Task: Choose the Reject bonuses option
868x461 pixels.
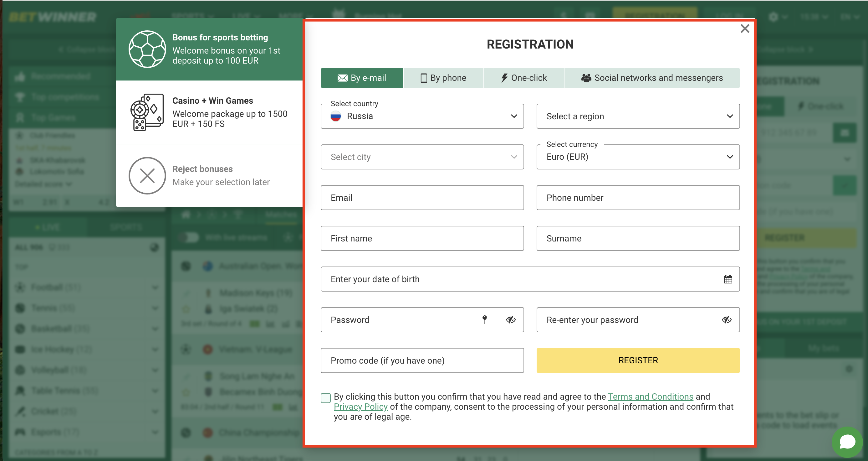Action: [209, 176]
